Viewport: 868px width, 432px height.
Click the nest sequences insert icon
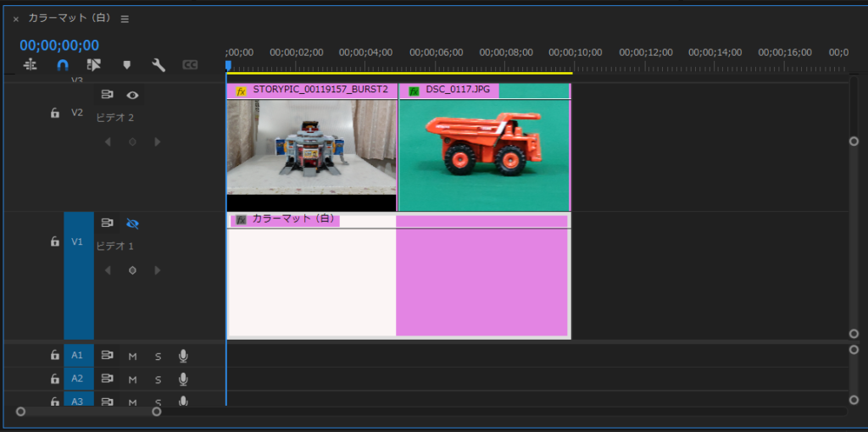[x=31, y=64]
